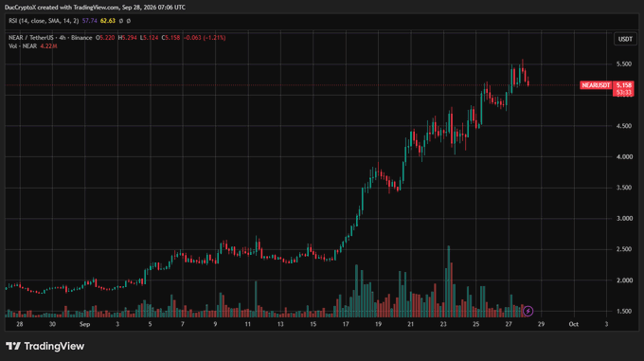This screenshot has width=644, height=361.
Task: Click the volume value 4.22M
Action: [48, 46]
